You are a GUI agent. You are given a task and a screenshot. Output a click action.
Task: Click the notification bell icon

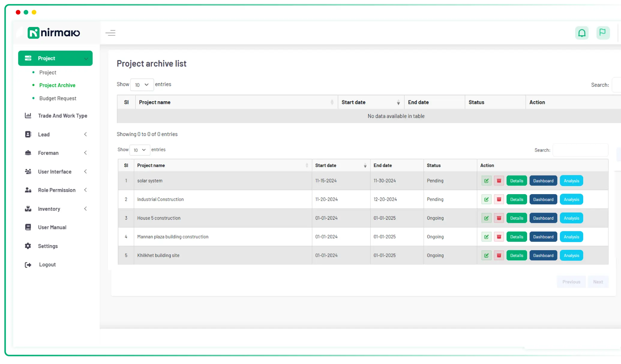coord(582,32)
